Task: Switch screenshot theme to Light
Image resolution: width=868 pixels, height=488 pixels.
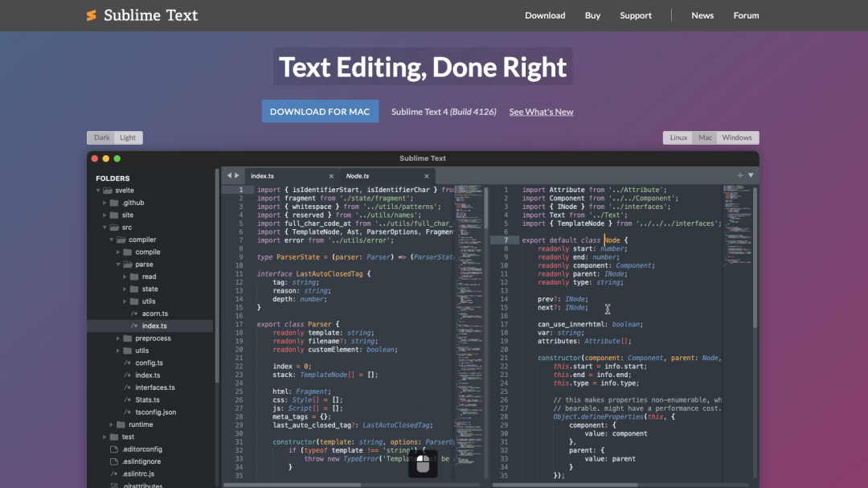Action: pyautogui.click(x=128, y=137)
